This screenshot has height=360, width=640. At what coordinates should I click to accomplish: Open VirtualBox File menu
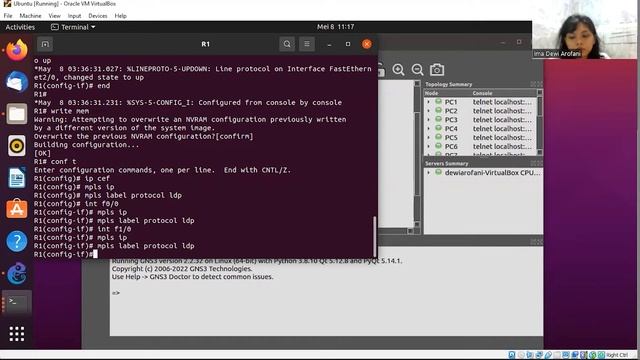pos(8,16)
